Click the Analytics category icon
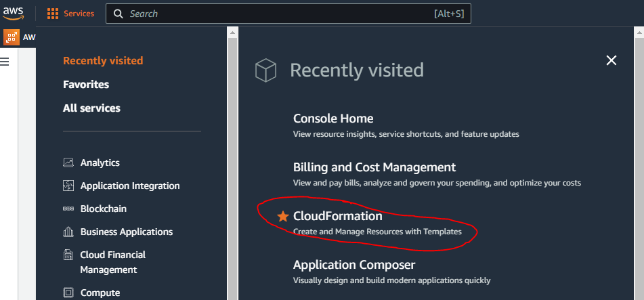Screen dimensions: 644x300 tap(68, 163)
